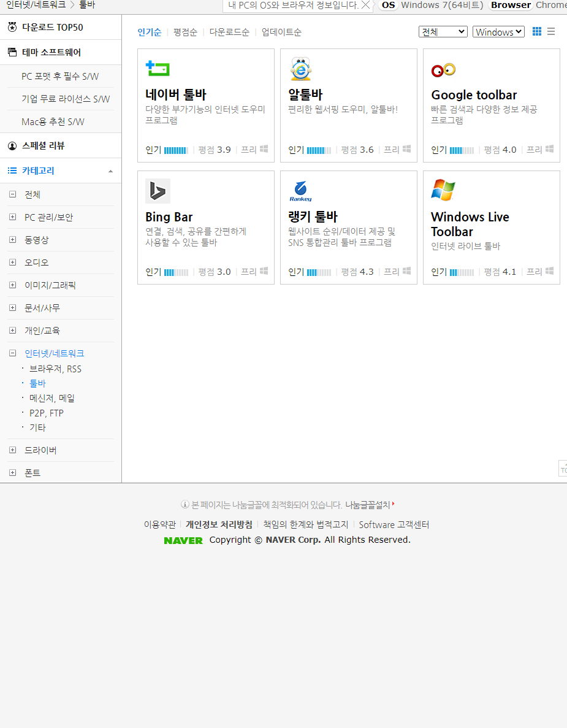
Task: Sort by 업데이트순
Action: click(x=281, y=32)
